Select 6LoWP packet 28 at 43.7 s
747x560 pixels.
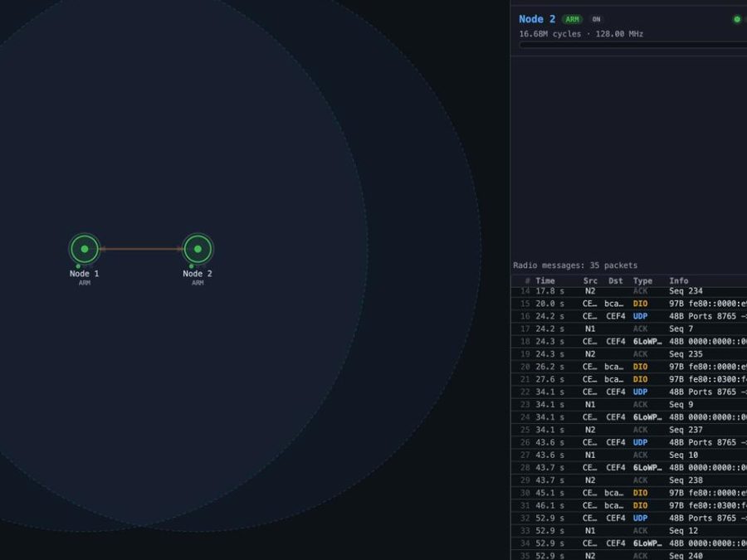[x=629, y=468]
